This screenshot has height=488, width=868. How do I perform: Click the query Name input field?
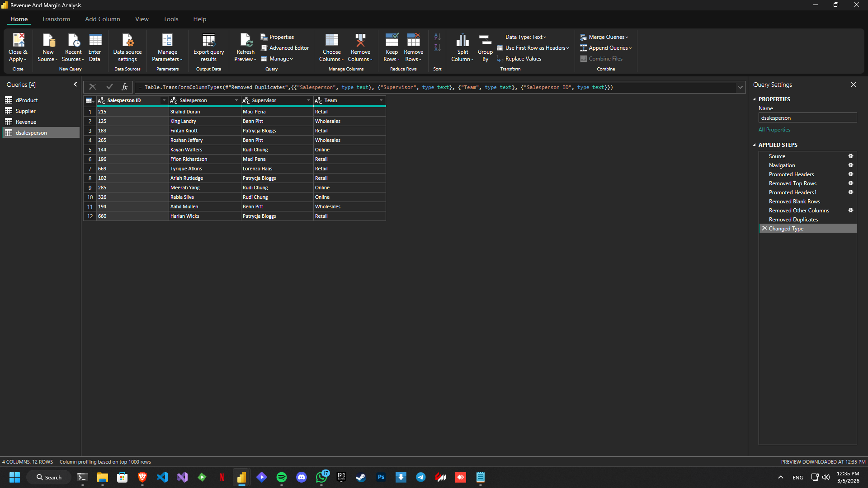click(807, 118)
